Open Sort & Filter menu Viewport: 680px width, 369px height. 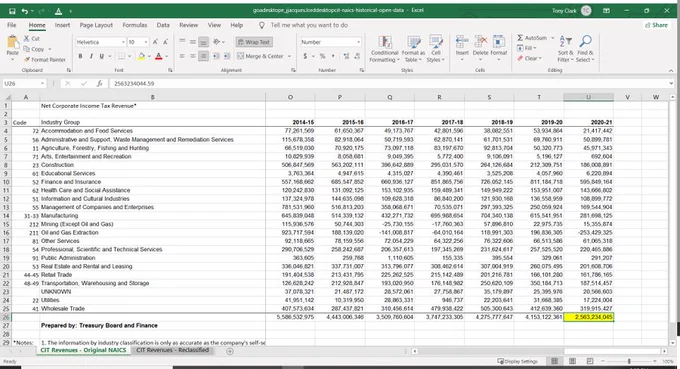coord(566,49)
